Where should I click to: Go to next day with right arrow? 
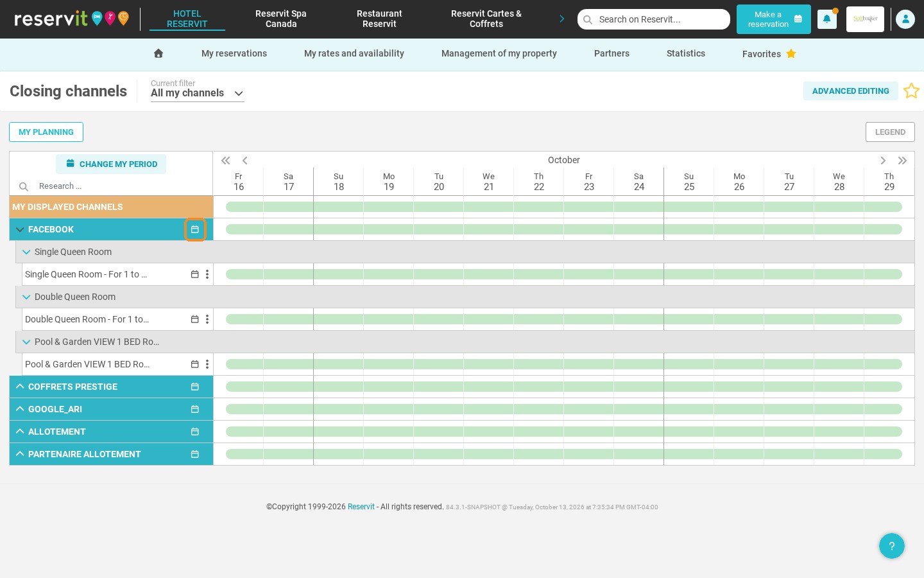(883, 161)
